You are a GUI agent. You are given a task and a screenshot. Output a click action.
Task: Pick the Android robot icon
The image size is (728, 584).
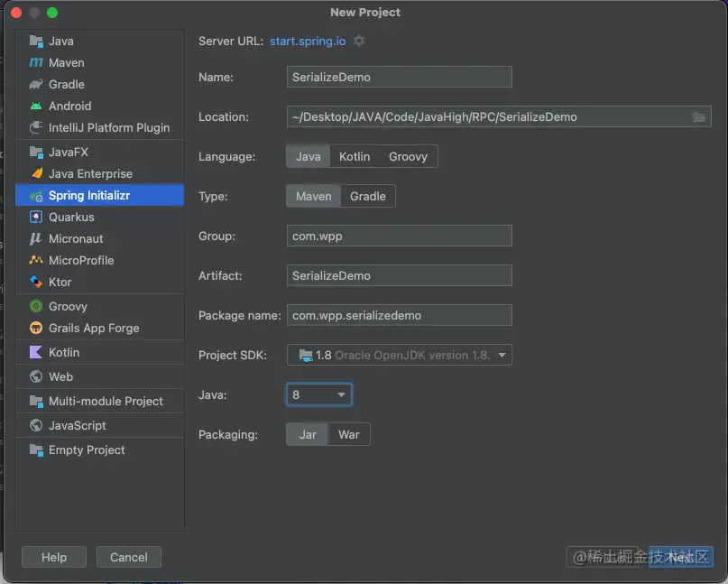36,106
